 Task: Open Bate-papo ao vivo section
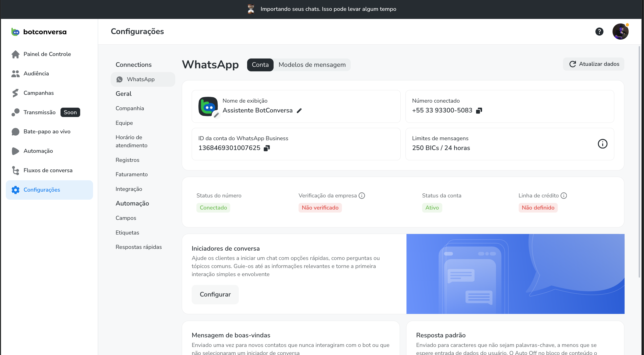tap(47, 131)
